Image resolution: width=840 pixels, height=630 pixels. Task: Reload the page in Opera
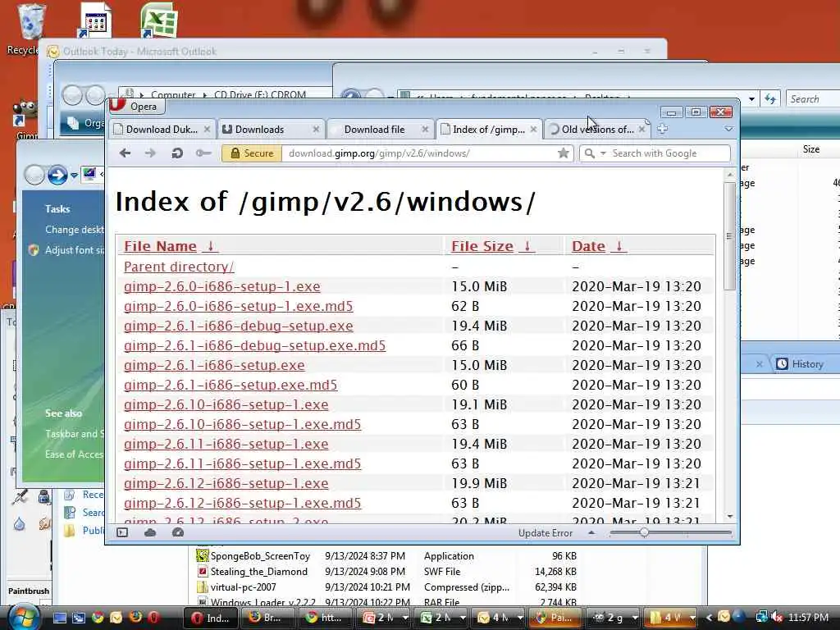tap(177, 153)
